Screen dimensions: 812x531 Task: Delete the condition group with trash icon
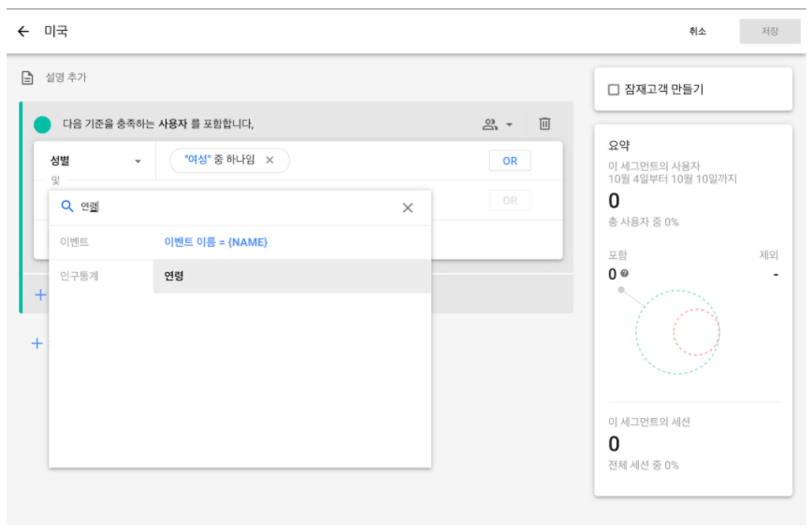coord(544,123)
